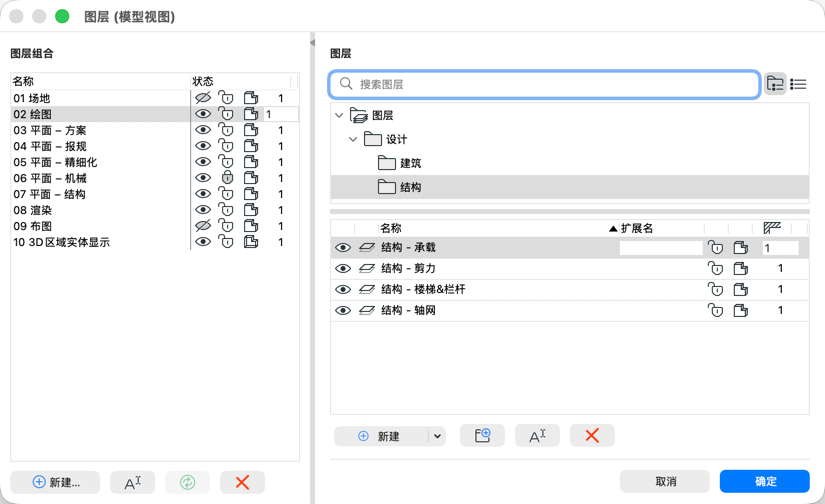The image size is (825, 504).
Task: Collapse the left panel with splitter arrow
Action: point(312,43)
